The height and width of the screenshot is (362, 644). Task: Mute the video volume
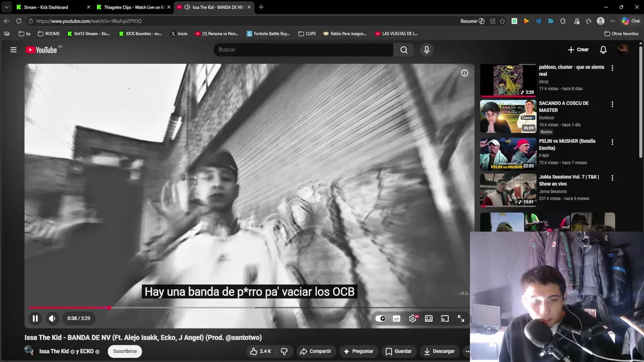[x=52, y=318]
